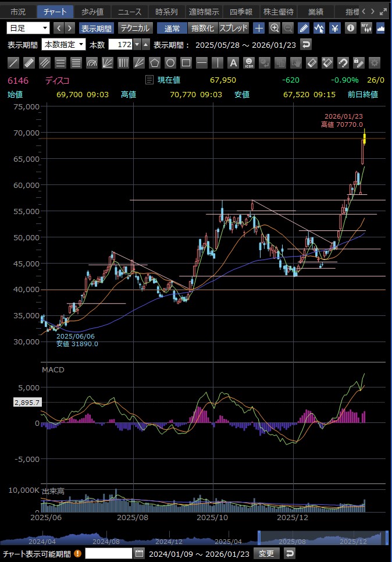Pick the circle drawing tool
392x562 pixels.
pyautogui.click(x=170, y=63)
